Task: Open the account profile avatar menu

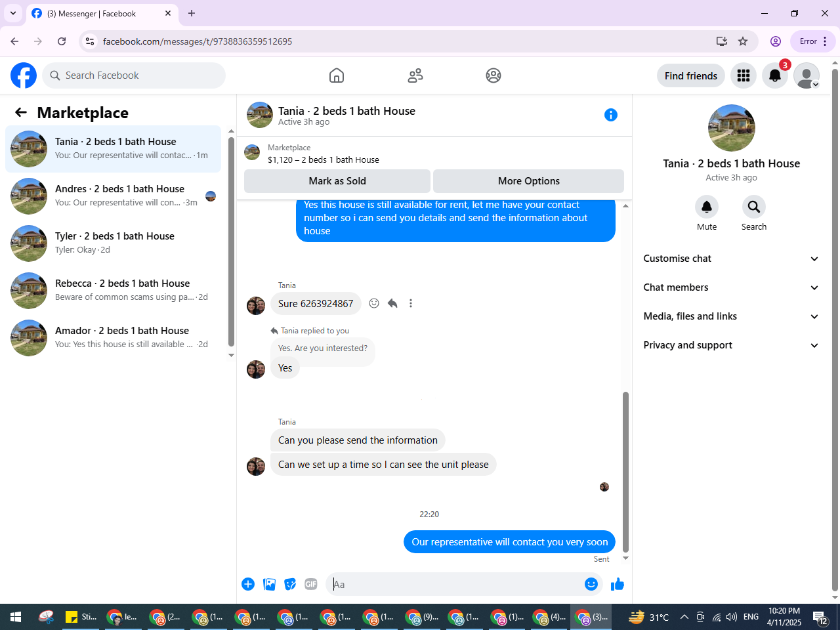Action: click(x=807, y=75)
